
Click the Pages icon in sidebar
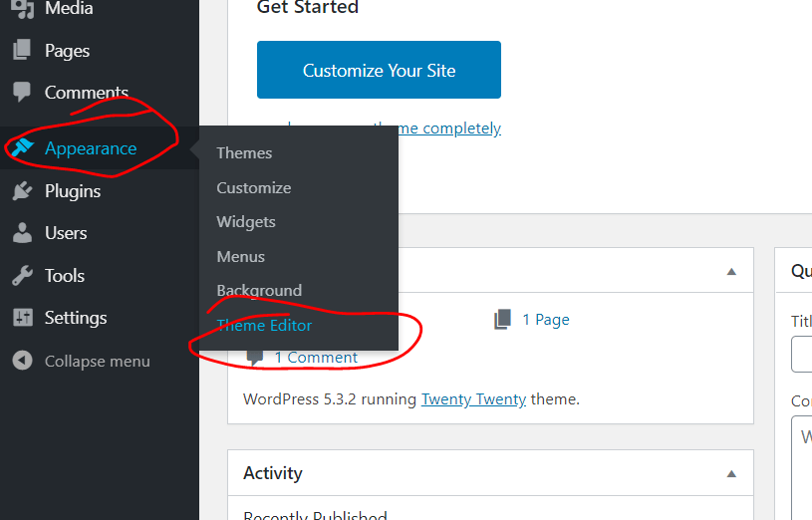[22, 51]
